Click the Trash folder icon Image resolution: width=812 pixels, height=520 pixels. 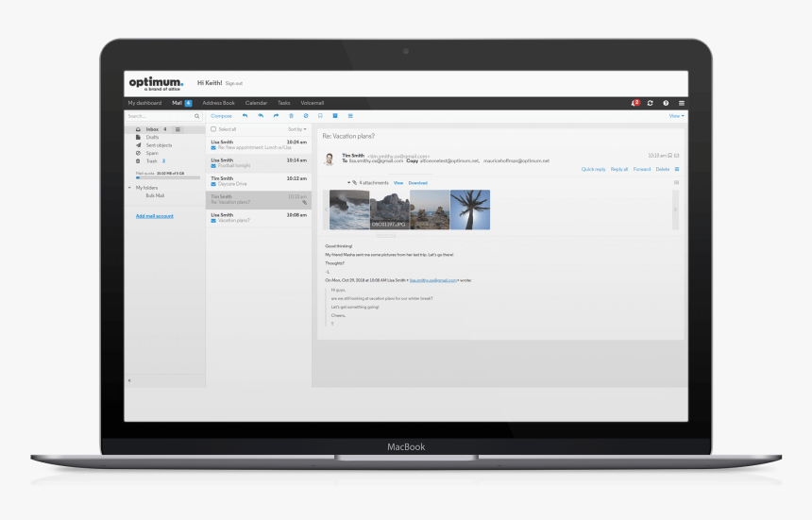click(138, 161)
